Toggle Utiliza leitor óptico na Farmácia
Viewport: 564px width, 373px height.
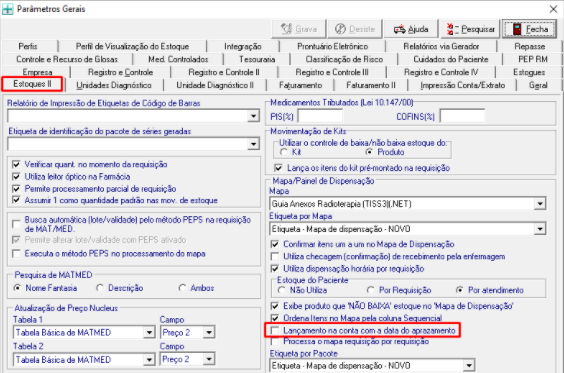(16, 177)
